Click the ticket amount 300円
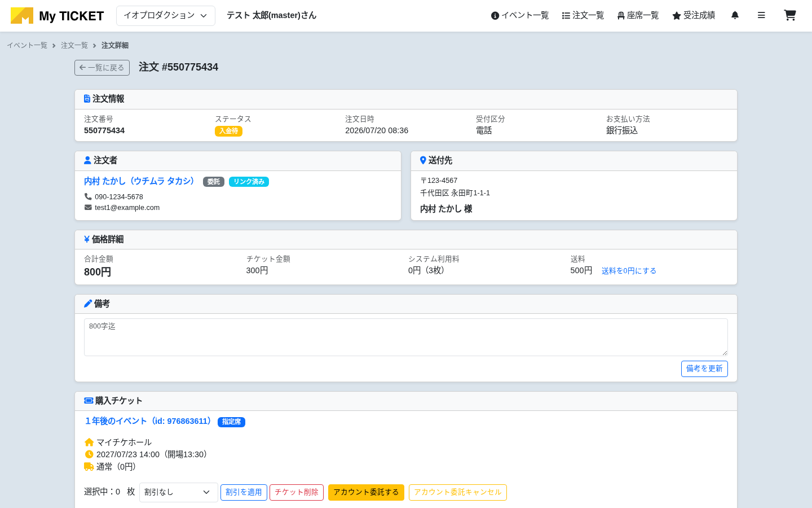The width and height of the screenshot is (812, 508). tap(257, 270)
